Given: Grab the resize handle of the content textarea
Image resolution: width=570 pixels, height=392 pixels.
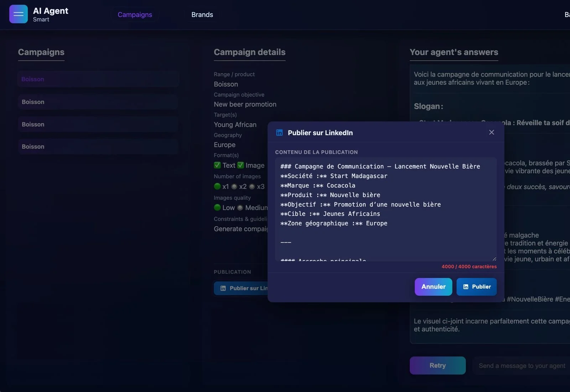Looking at the screenshot, I should (494, 259).
